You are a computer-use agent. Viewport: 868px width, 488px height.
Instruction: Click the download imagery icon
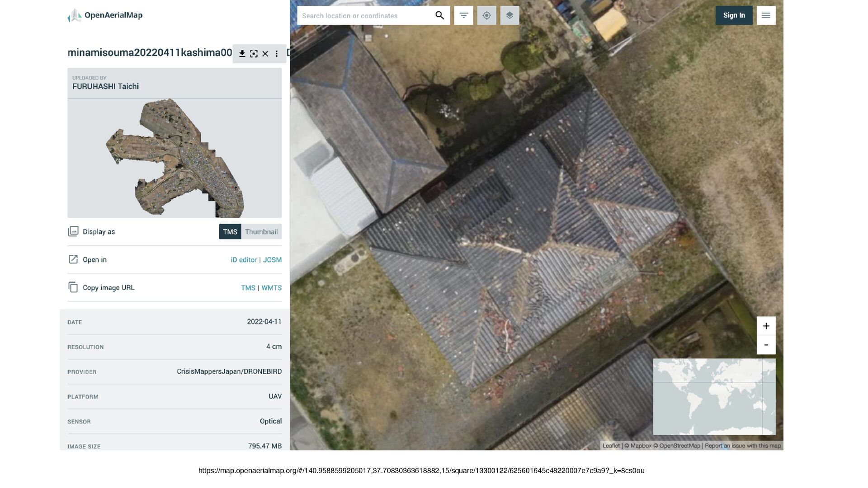[x=242, y=54]
